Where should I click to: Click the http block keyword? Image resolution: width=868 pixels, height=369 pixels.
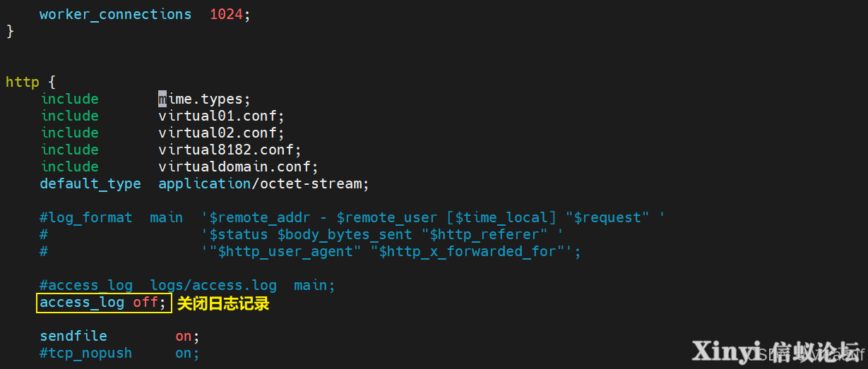point(23,82)
